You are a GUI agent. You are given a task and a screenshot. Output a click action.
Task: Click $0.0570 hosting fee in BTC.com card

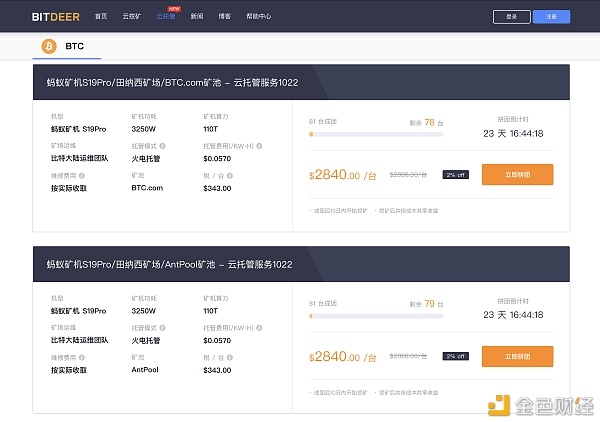pyautogui.click(x=217, y=159)
